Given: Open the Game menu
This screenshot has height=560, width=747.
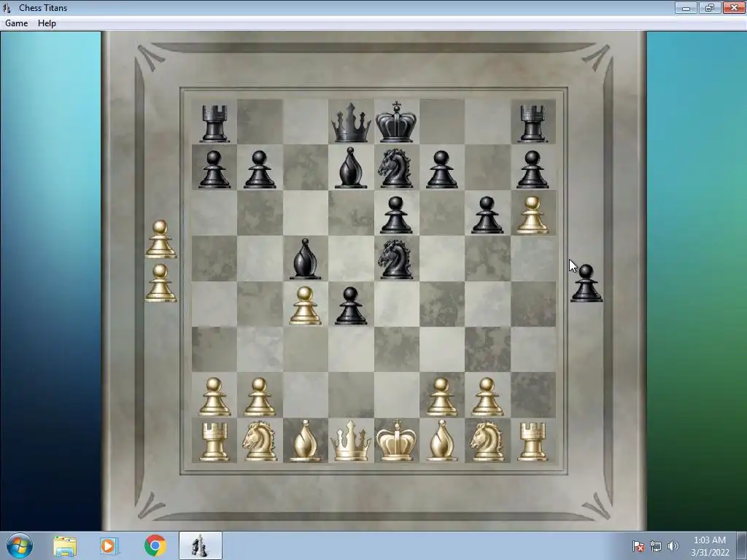Looking at the screenshot, I should [x=16, y=23].
